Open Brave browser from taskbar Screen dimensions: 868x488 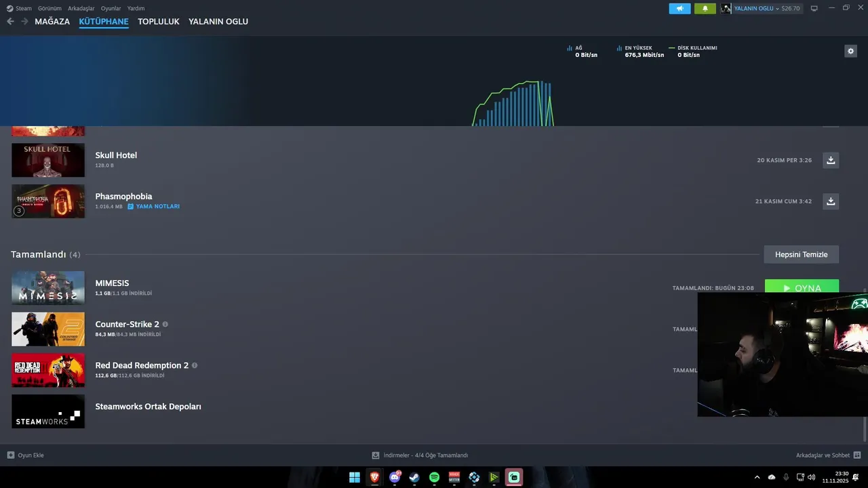374,477
